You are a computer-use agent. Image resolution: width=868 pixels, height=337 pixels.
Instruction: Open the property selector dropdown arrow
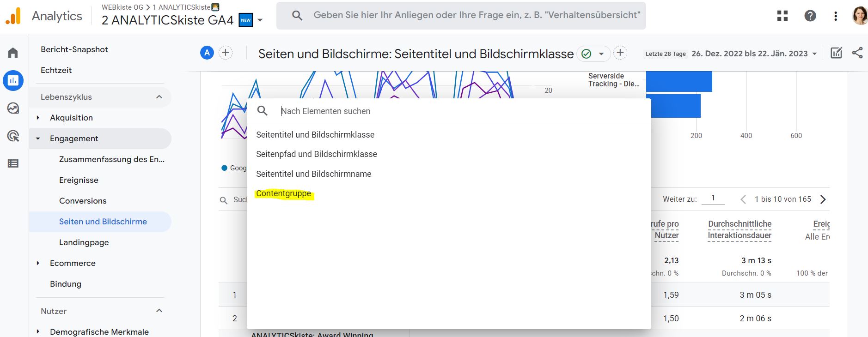click(x=260, y=20)
